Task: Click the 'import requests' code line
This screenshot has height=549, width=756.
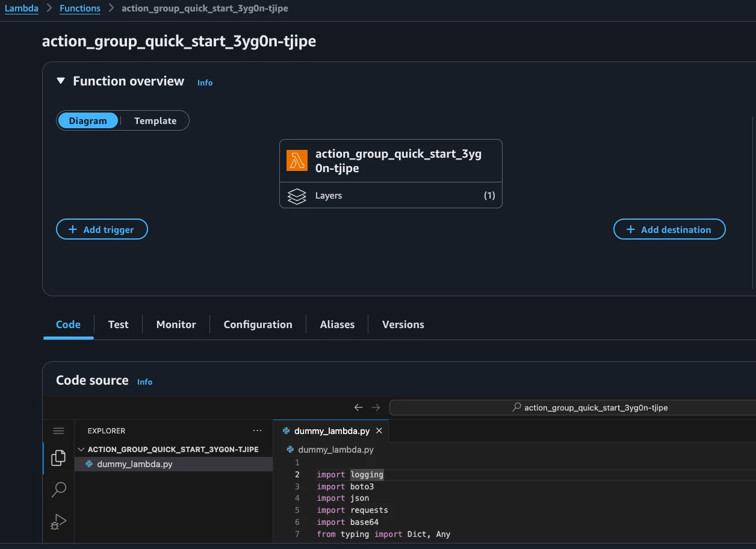Action: tap(353, 510)
